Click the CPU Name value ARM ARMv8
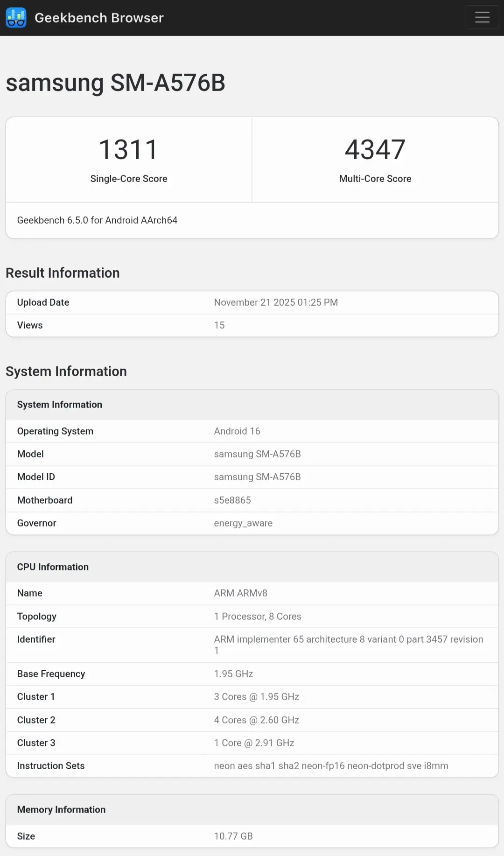The width and height of the screenshot is (504, 856). click(240, 593)
